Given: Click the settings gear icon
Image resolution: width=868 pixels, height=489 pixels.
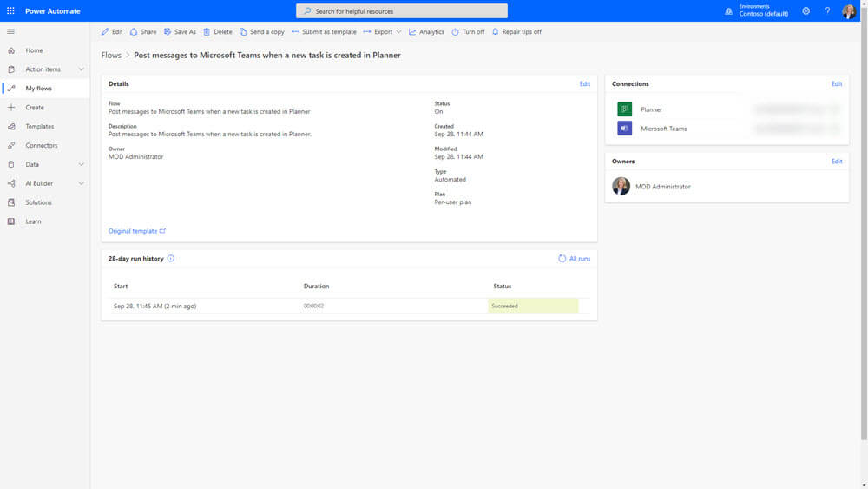Looking at the screenshot, I should [806, 11].
